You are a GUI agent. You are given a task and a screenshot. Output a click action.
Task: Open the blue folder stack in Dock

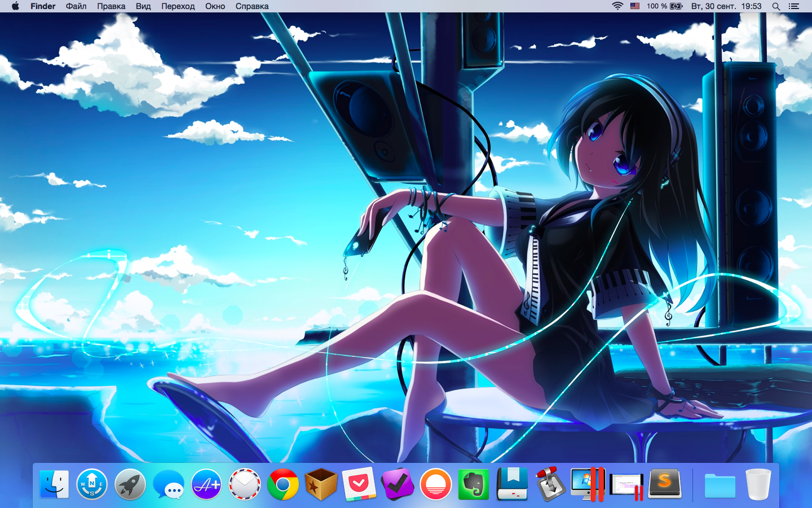[720, 485]
